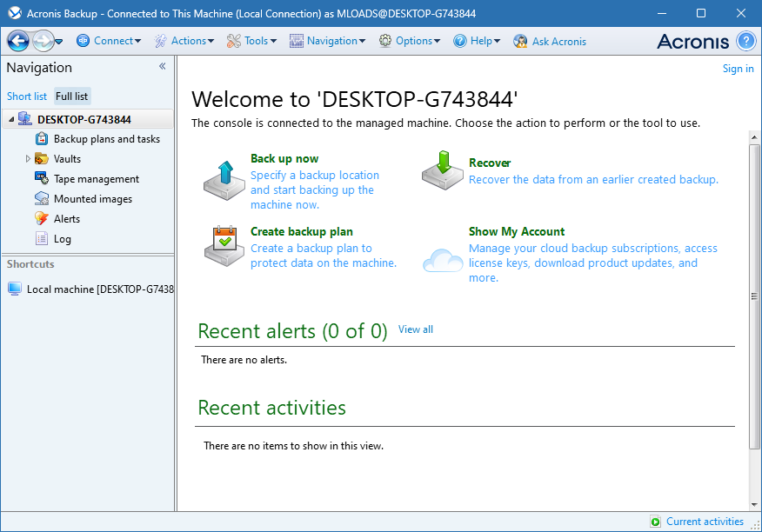Click the grey Forward arrow button

[x=43, y=42]
